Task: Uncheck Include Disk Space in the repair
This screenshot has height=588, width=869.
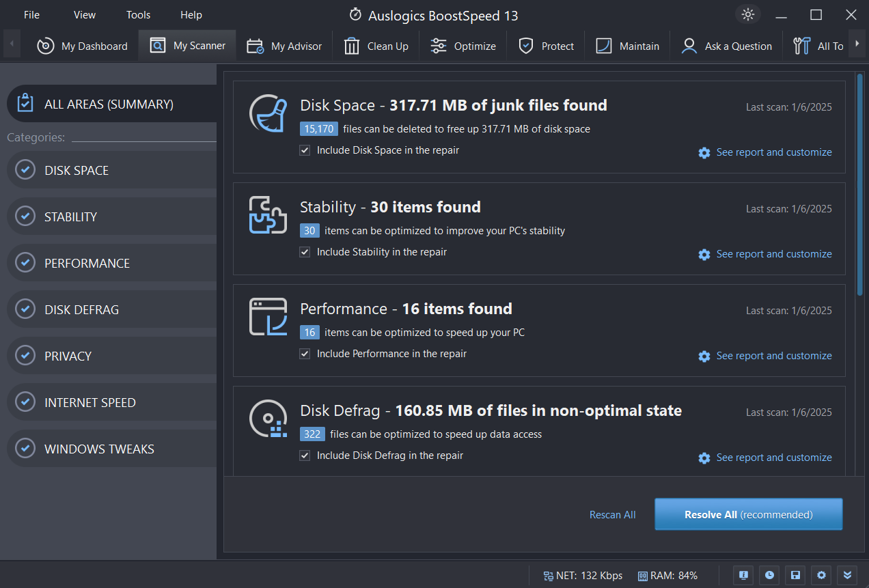Action: click(305, 150)
